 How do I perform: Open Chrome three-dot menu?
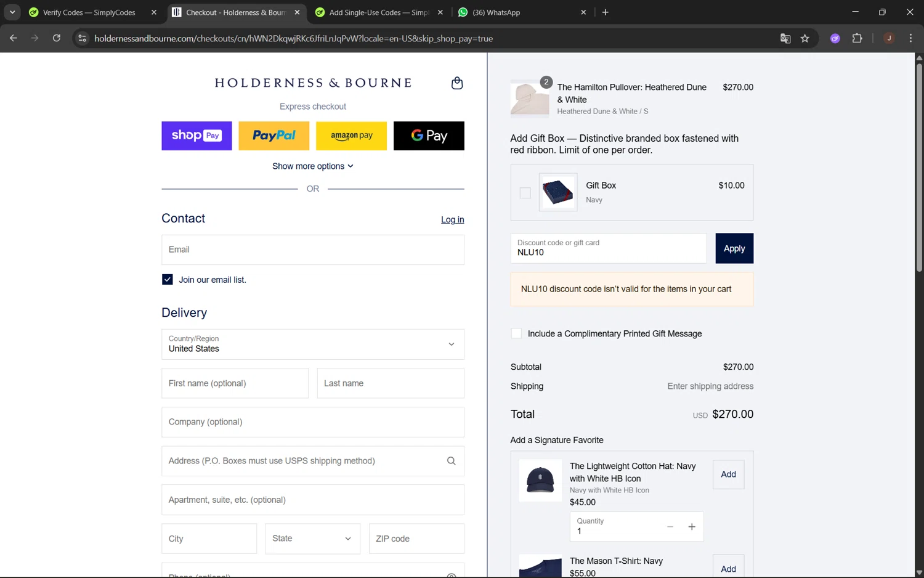(910, 38)
